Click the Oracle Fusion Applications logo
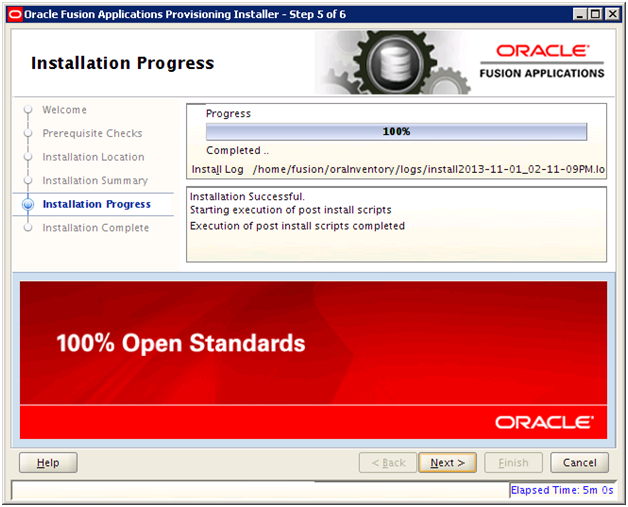The width and height of the screenshot is (628, 507). pos(542,61)
